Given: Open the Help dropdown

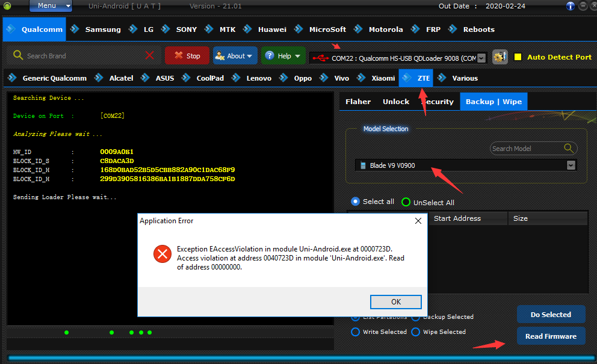Looking at the screenshot, I should point(283,55).
